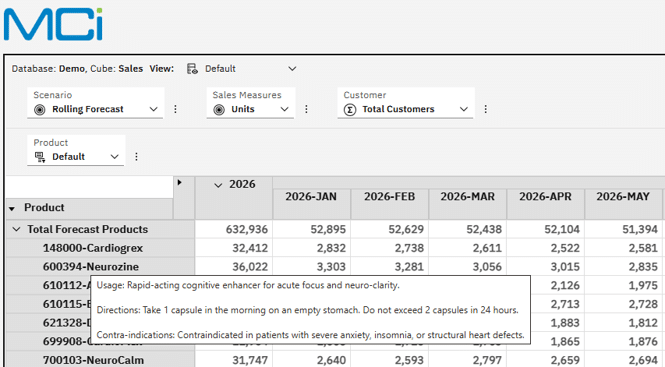Open Scenario more options menu
The height and width of the screenshot is (367, 665).
tap(175, 109)
